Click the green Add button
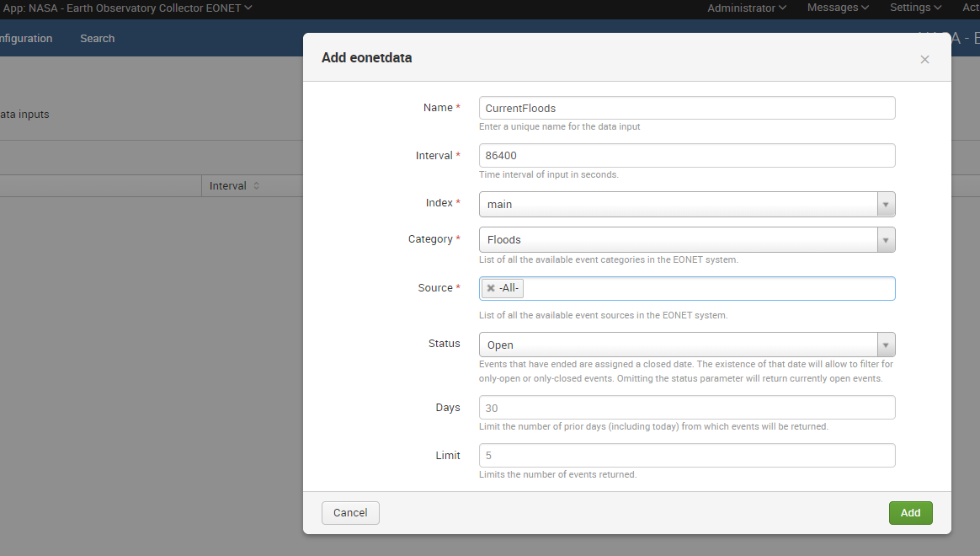This screenshot has width=980, height=556. coord(910,512)
